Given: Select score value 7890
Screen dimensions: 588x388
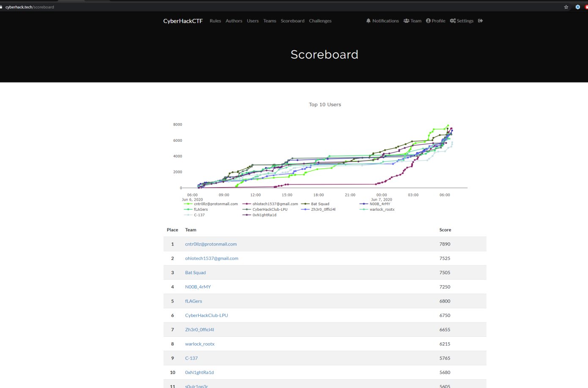Looking at the screenshot, I should click(x=445, y=244).
